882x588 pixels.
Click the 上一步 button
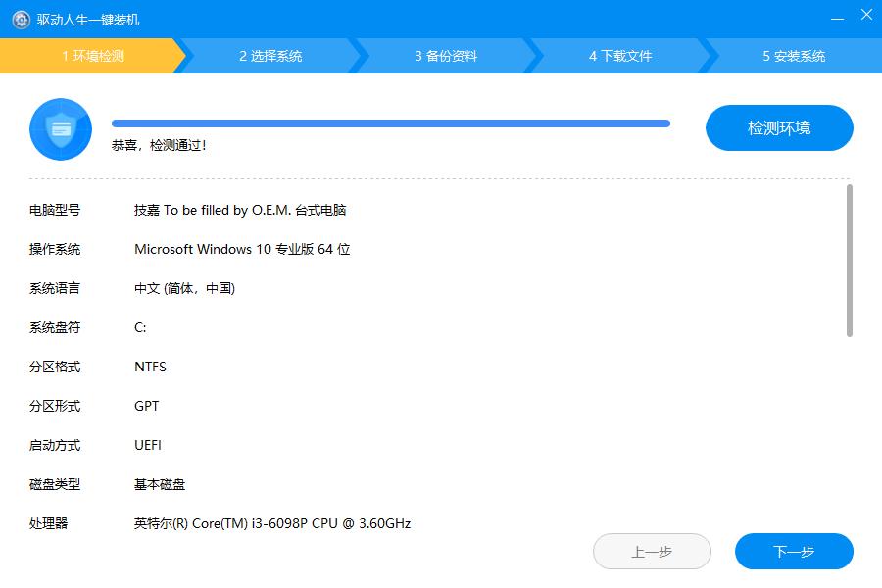[652, 552]
